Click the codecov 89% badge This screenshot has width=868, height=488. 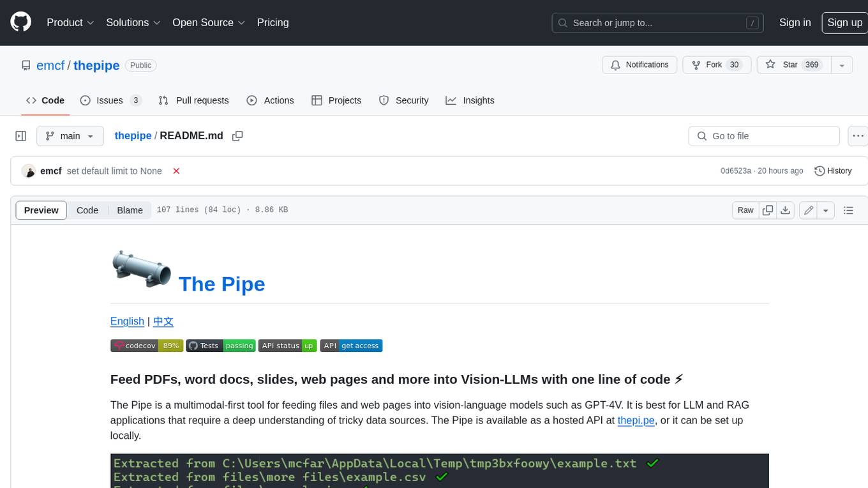tap(147, 346)
